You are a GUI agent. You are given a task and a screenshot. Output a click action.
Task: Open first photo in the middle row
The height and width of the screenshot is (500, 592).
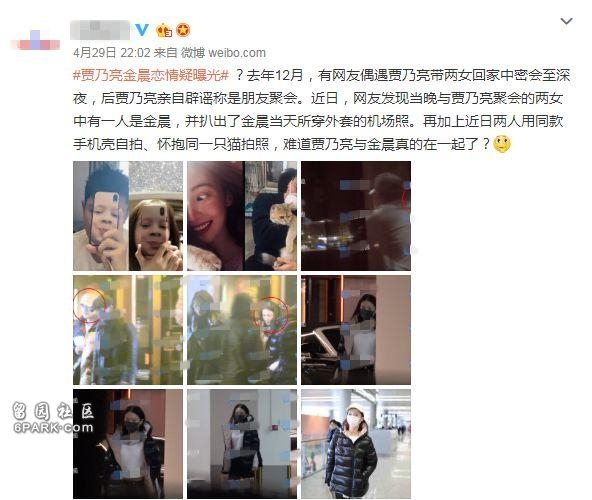[x=128, y=330]
